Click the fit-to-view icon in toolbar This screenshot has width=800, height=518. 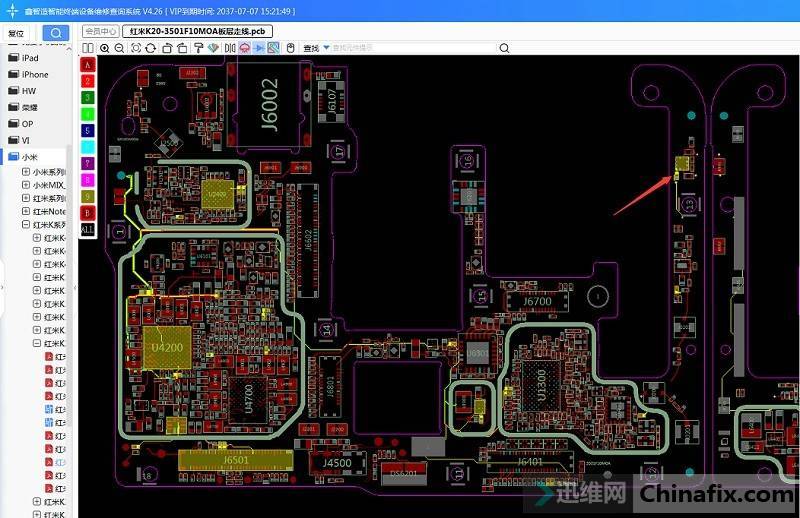tap(136, 48)
